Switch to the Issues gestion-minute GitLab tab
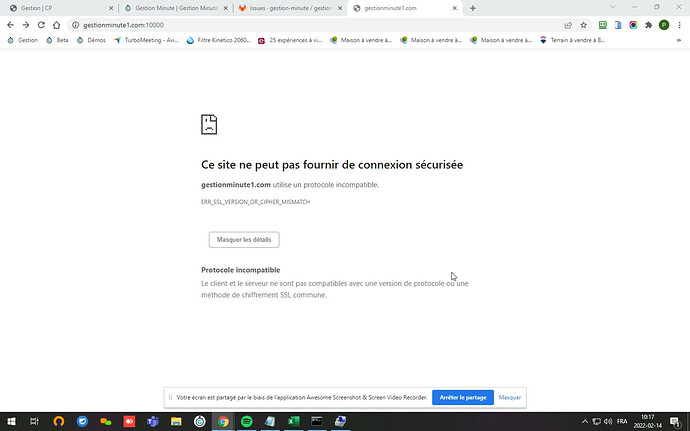 (x=288, y=8)
